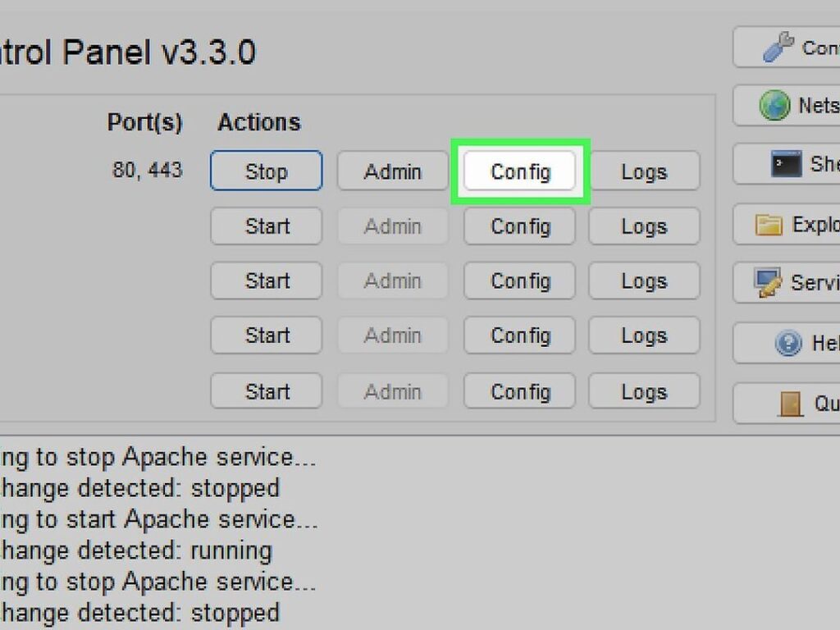The image size is (840, 630).
Task: Click the highlighted Apache Config button
Action: tap(520, 171)
